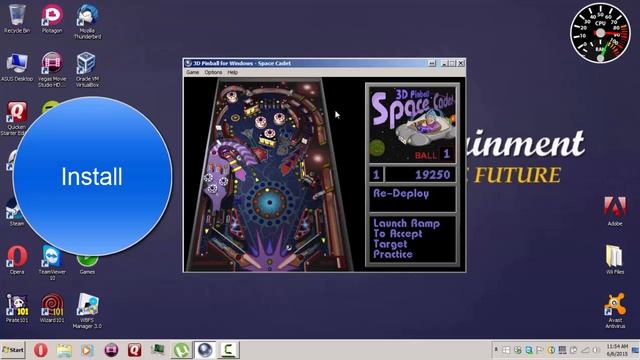The width and height of the screenshot is (640, 360).
Task: Launch the Avast Antivirus desktop shortcut
Action: coord(615,311)
